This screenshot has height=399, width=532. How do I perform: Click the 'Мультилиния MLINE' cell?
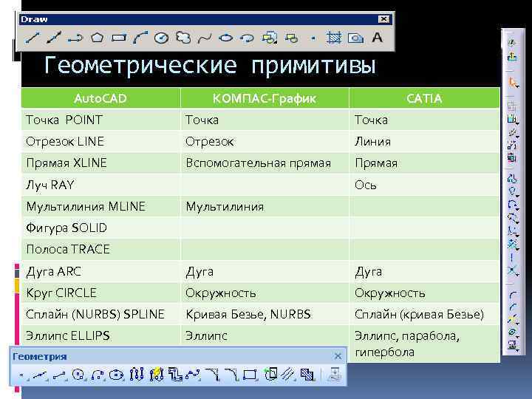point(100,207)
